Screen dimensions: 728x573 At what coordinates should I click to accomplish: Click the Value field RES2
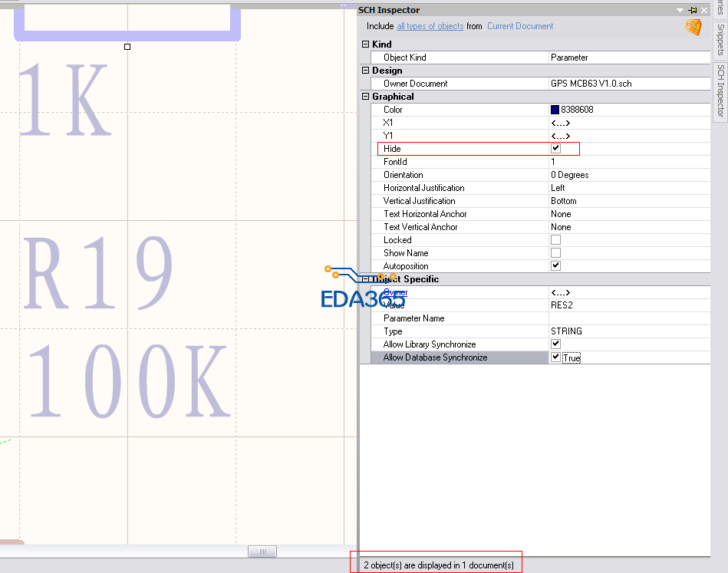tap(629, 305)
